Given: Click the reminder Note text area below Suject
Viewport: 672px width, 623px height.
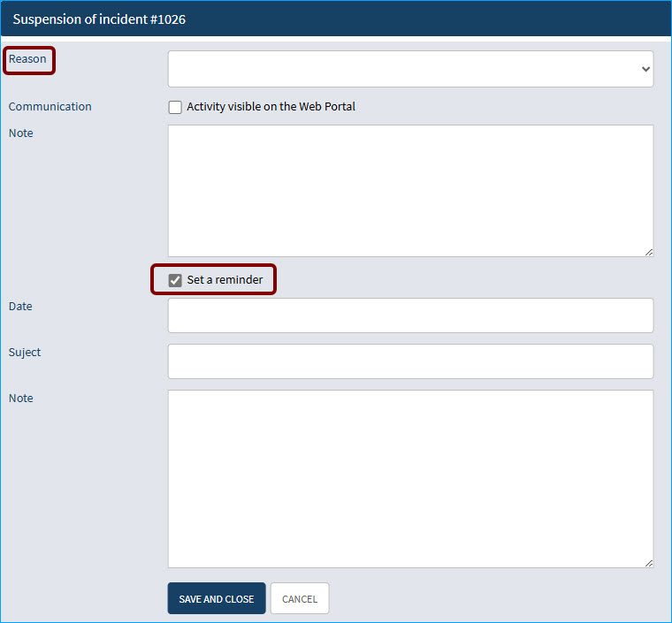Looking at the screenshot, I should [x=410, y=479].
